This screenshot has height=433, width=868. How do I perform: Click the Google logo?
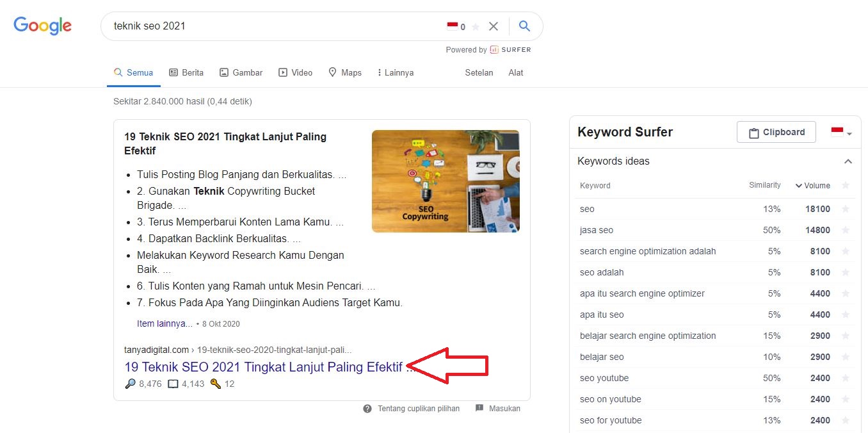coord(43,26)
